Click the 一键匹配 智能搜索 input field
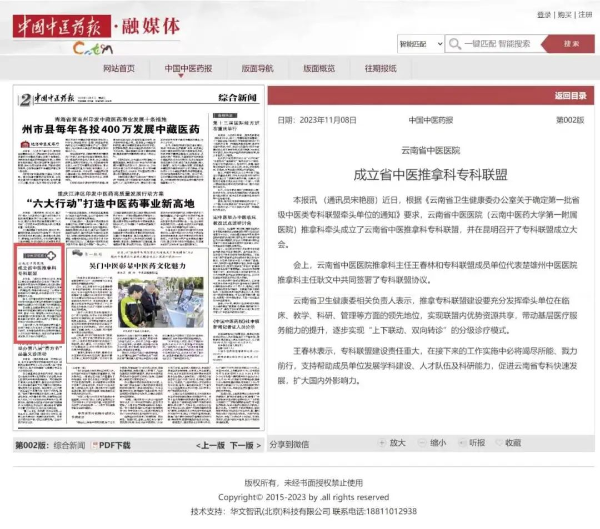 click(504, 44)
